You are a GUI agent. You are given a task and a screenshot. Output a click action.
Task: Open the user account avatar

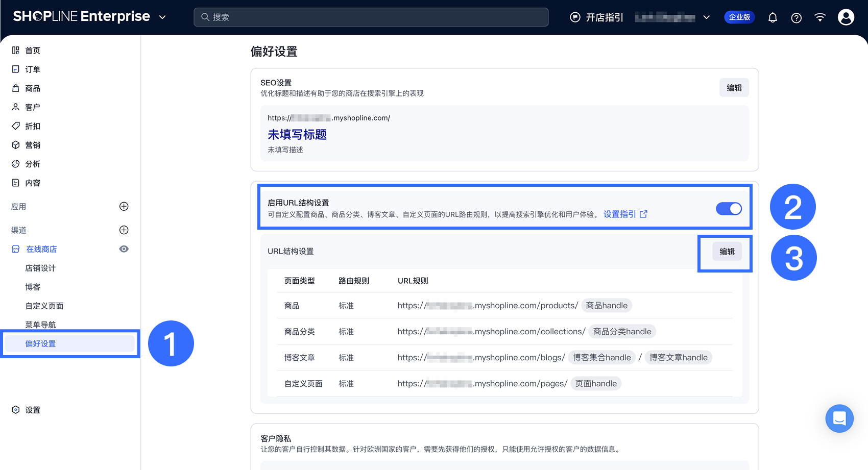[846, 17]
